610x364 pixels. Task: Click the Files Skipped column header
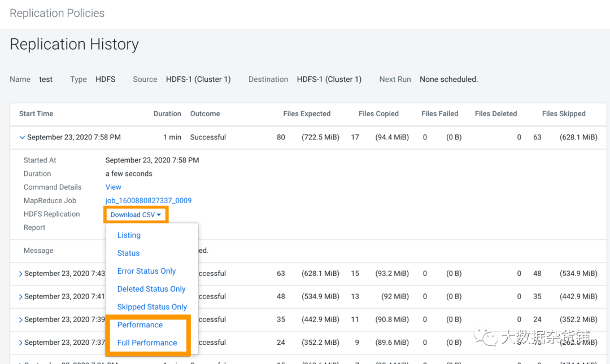[x=564, y=113]
